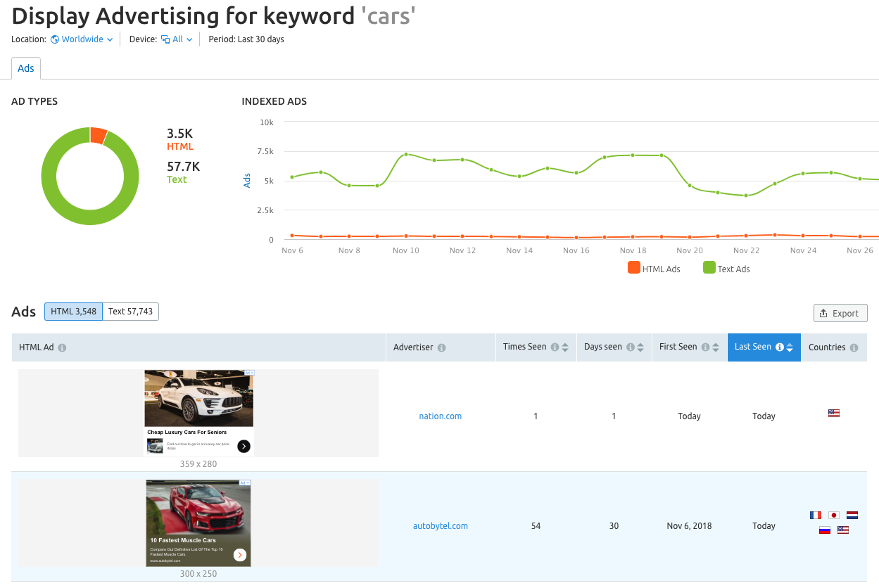The height and width of the screenshot is (588, 879).
Task: Click info icon beside Countries header
Action: coord(854,348)
